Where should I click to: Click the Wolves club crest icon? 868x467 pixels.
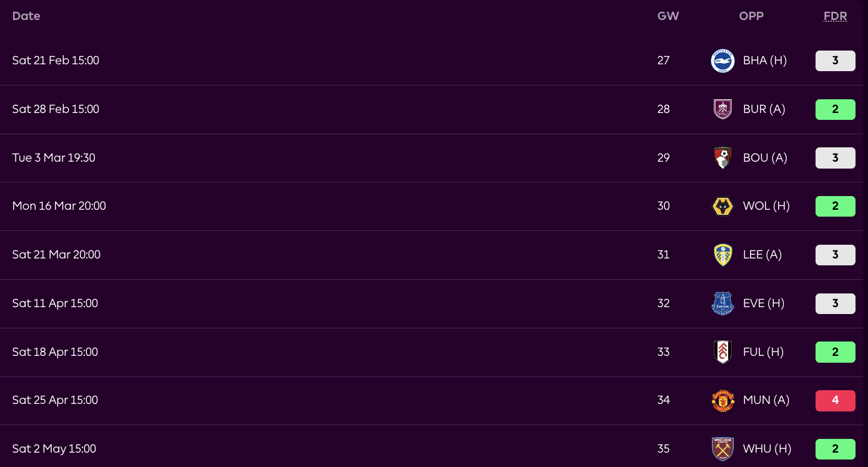coord(723,206)
